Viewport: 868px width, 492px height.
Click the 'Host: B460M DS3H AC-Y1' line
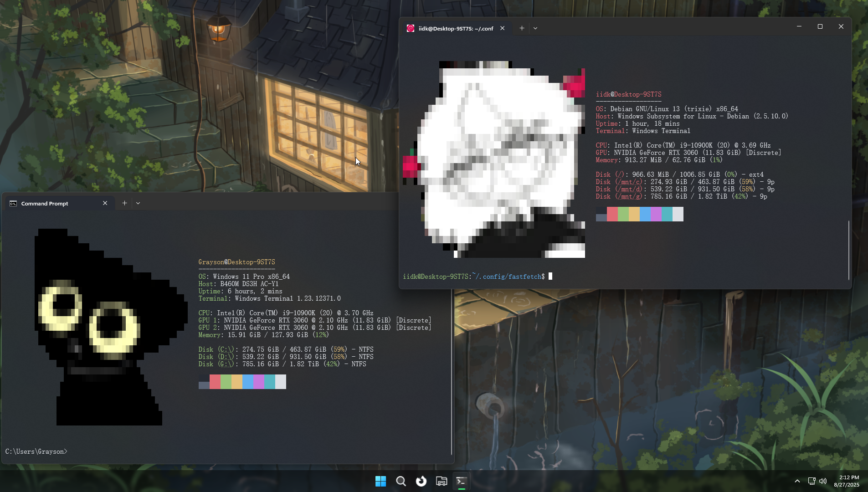coord(238,284)
